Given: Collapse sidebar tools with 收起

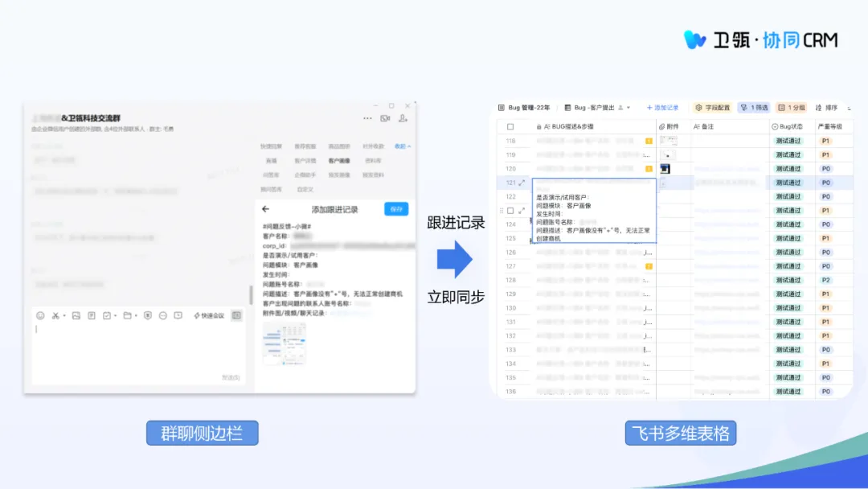Looking at the screenshot, I should (402, 146).
